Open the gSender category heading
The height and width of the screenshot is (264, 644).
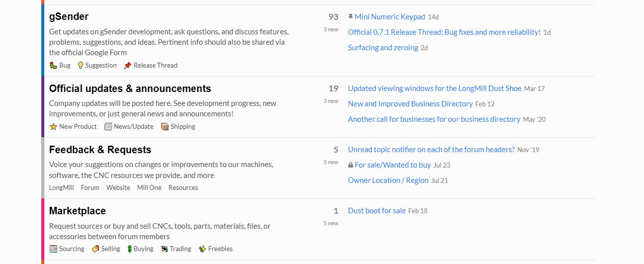coord(69,16)
